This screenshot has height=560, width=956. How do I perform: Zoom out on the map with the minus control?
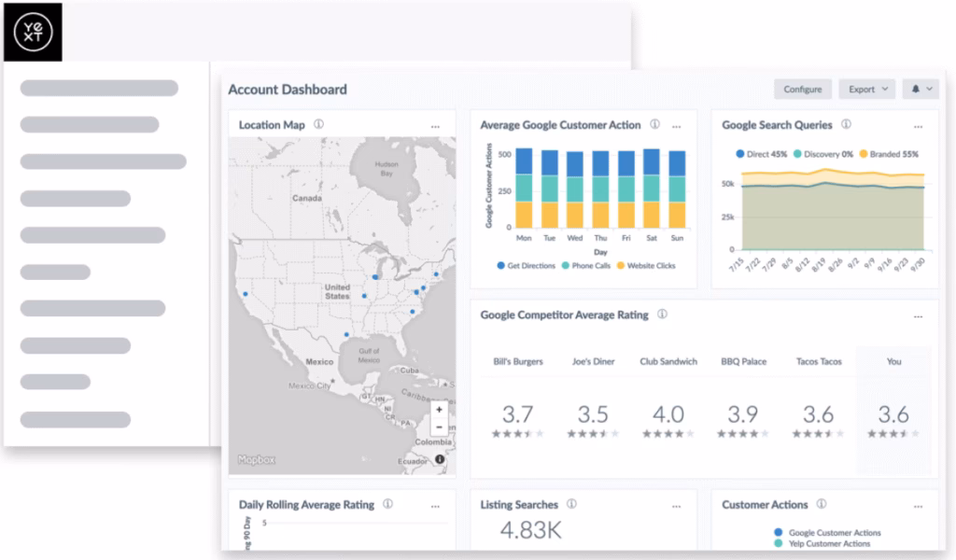(438, 427)
